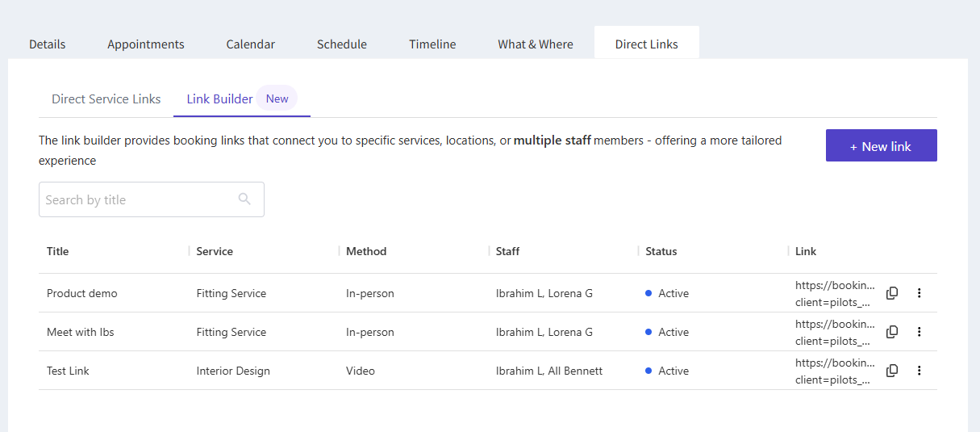980x432 pixels.
Task: View the Timeline tab
Action: (x=432, y=44)
